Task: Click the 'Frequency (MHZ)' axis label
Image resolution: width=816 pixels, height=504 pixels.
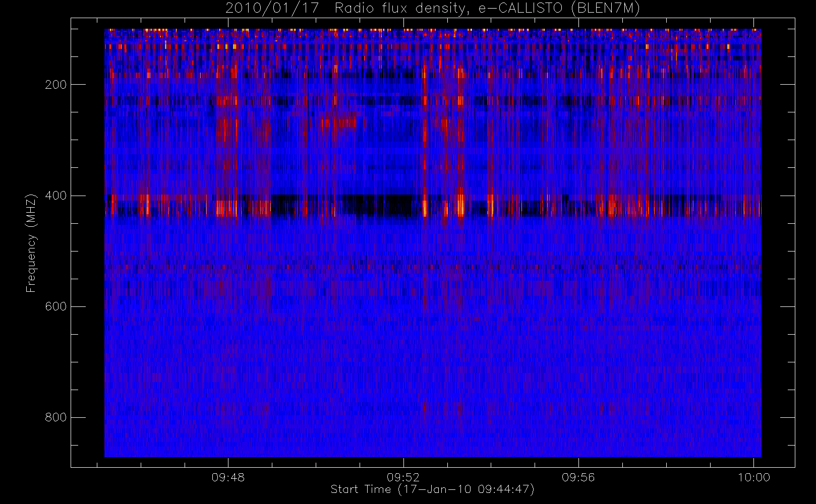Action: click(31, 243)
